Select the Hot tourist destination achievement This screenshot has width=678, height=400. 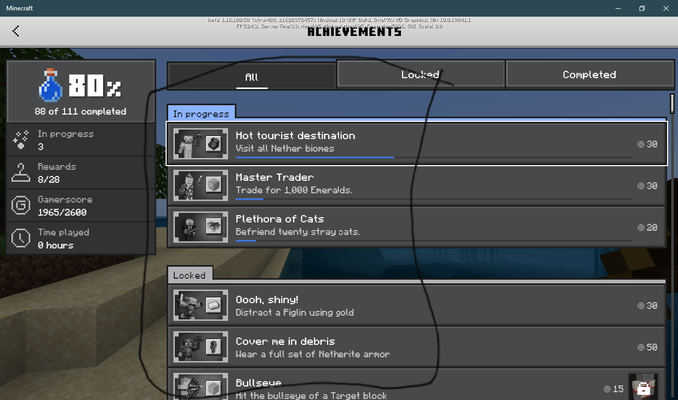tap(416, 144)
